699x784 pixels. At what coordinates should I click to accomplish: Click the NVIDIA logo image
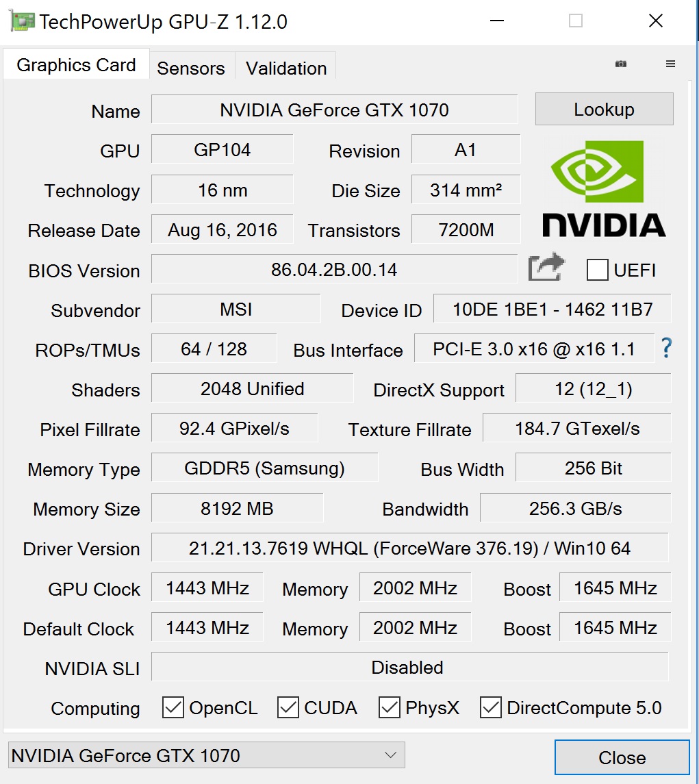[x=604, y=188]
